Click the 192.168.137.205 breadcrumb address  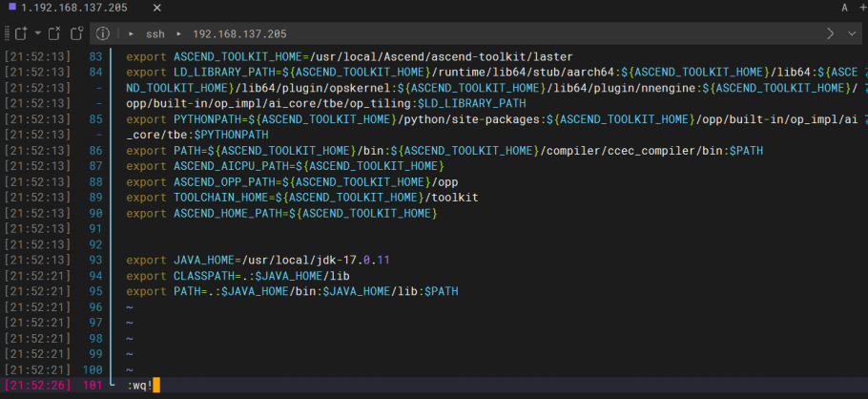[x=239, y=33]
